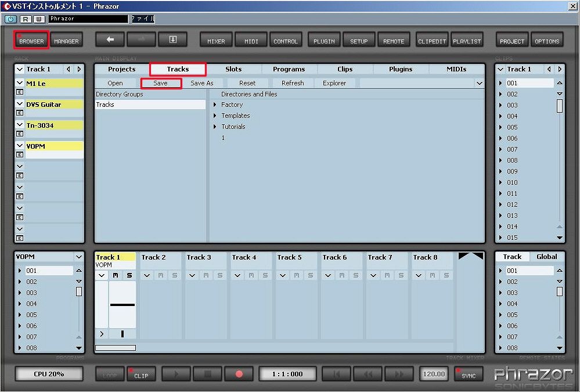The height and width of the screenshot is (392, 580).
Task: Switch to the Projects tab
Action: tap(122, 69)
